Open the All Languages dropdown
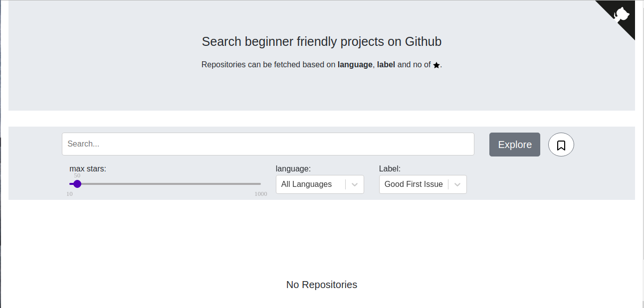 (309, 184)
